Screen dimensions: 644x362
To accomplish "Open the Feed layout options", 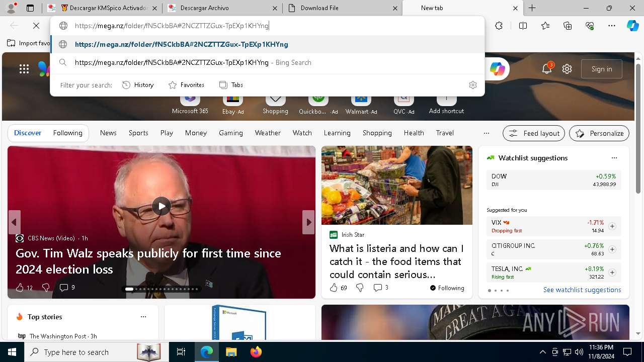I will [x=534, y=133].
